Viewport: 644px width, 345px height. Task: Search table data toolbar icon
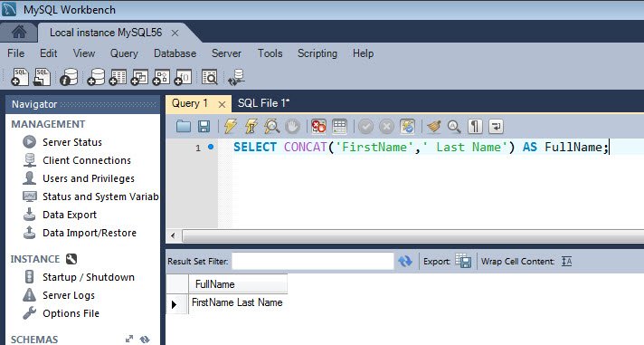coord(210,77)
